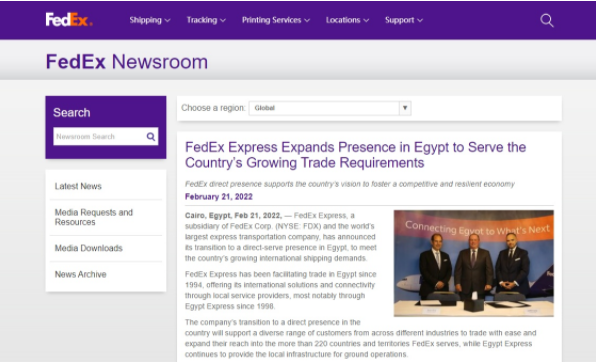This screenshot has width=596, height=363.
Task: Click the region dropdown arrow button
Action: point(405,108)
